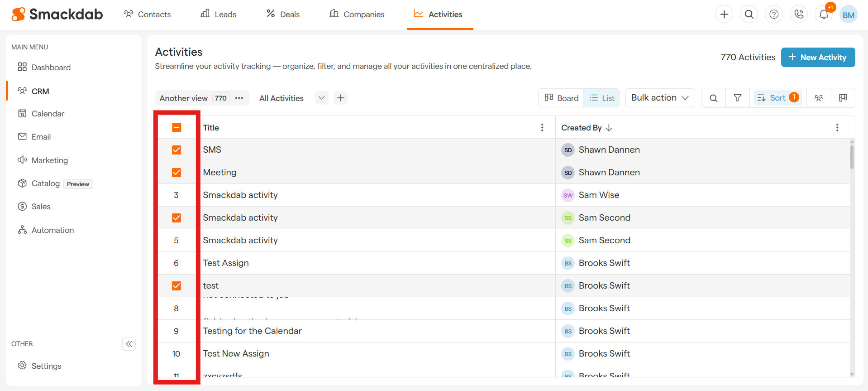Viewport: 868px width, 391px height.
Task: Click the help question mark icon
Action: pyautogui.click(x=774, y=14)
